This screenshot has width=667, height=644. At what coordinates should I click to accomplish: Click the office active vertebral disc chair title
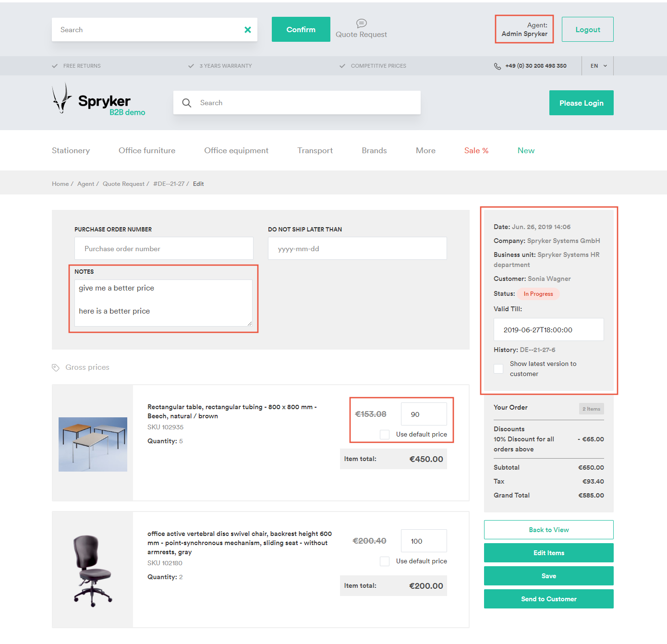pos(240,543)
